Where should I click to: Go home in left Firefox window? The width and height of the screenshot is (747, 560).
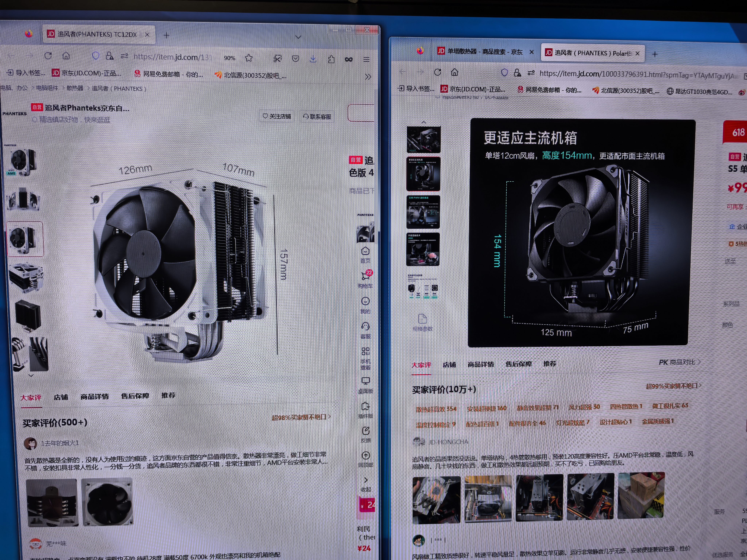click(66, 56)
